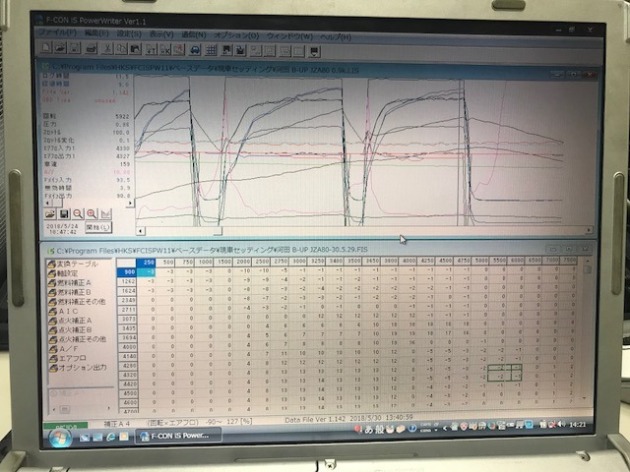The width and height of the screenshot is (630, 472).
Task: Click the zoom out magnifier in log window
Action: [78, 214]
